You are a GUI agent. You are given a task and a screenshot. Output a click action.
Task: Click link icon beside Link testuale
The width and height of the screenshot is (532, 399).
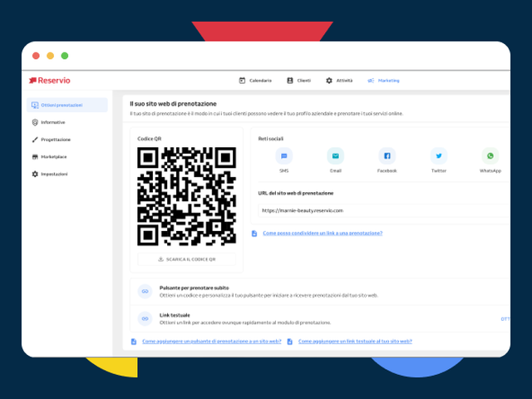tap(145, 318)
